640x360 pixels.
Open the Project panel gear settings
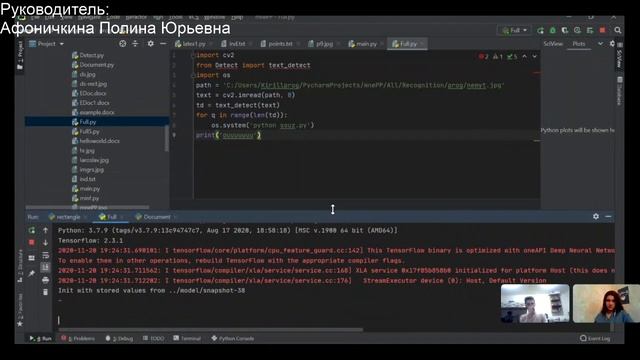(151, 44)
